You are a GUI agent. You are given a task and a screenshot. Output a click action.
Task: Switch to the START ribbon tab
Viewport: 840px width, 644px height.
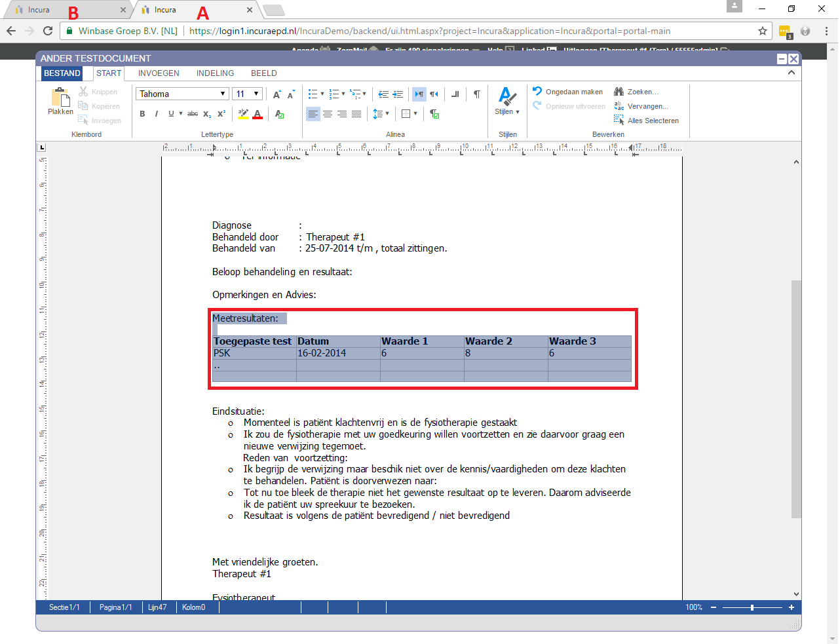[x=109, y=73]
